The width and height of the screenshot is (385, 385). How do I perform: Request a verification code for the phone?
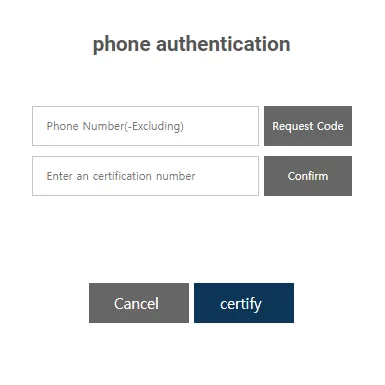(x=308, y=126)
